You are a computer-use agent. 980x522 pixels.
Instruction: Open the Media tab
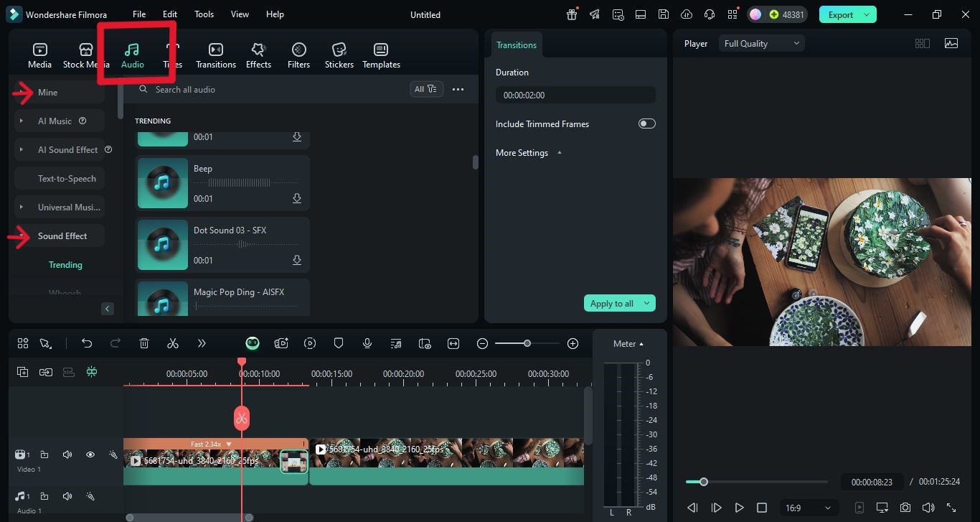point(39,55)
